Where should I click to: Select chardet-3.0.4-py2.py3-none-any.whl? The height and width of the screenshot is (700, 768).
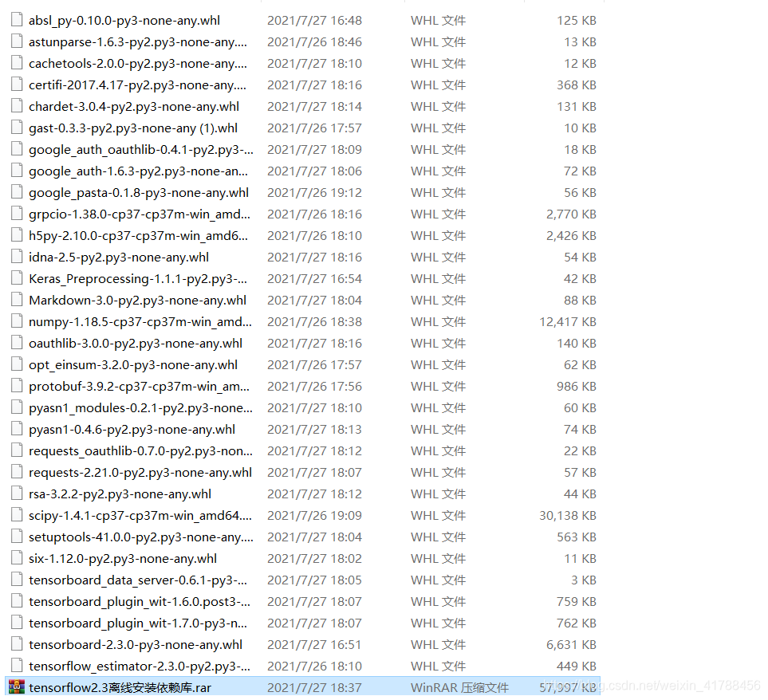(x=134, y=107)
